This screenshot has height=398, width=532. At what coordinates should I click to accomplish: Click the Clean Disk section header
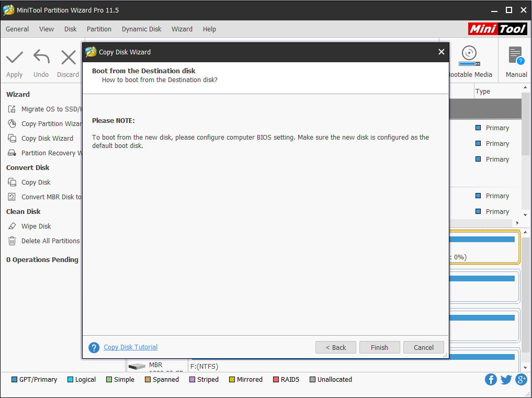pyautogui.click(x=24, y=211)
